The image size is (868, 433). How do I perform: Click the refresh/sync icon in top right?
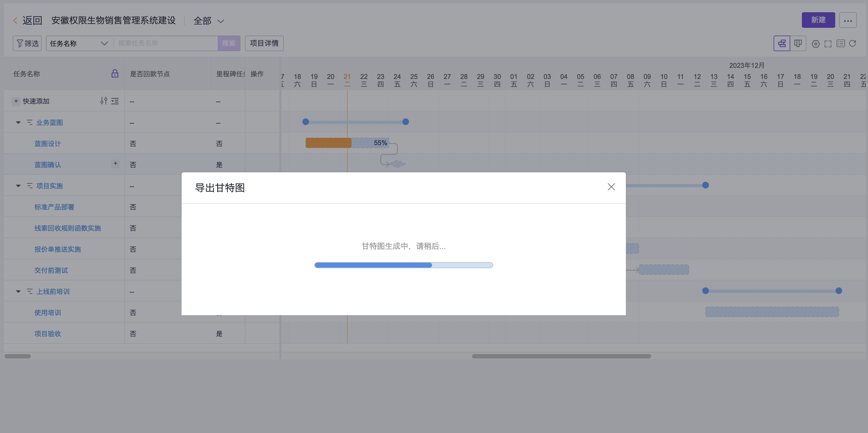point(854,43)
